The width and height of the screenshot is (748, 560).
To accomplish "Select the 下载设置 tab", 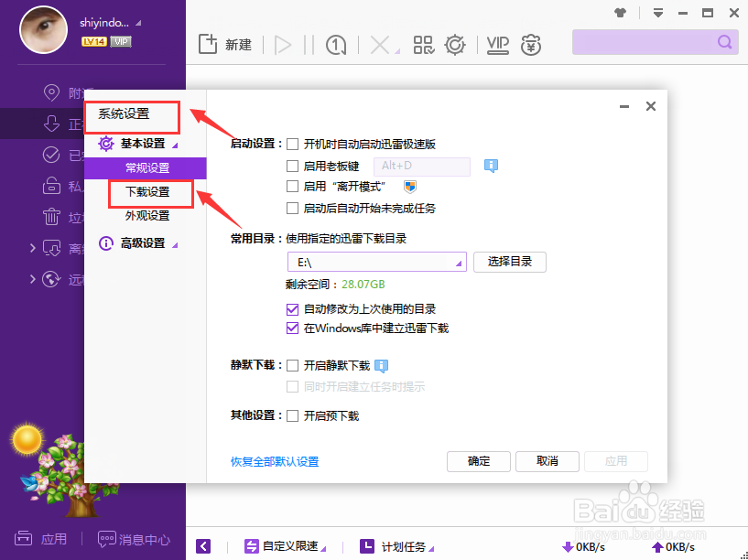I will pyautogui.click(x=147, y=192).
